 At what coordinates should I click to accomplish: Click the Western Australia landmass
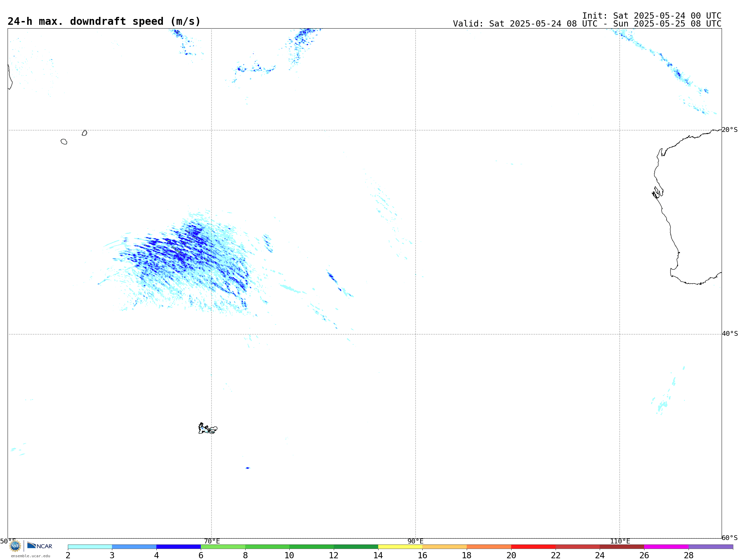pyautogui.click(x=692, y=207)
